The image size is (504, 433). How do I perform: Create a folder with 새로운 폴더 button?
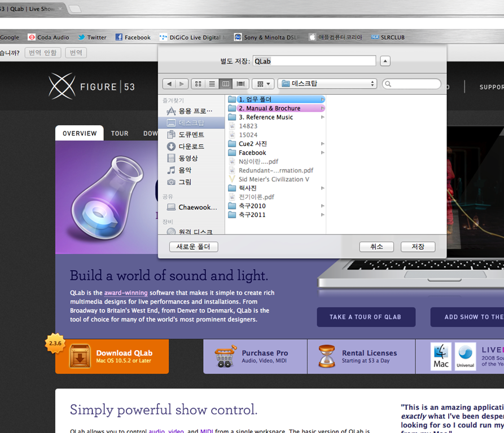[x=194, y=247]
